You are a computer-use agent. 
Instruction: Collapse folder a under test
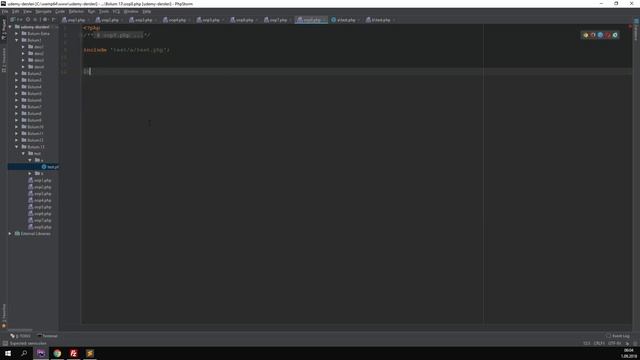point(30,160)
